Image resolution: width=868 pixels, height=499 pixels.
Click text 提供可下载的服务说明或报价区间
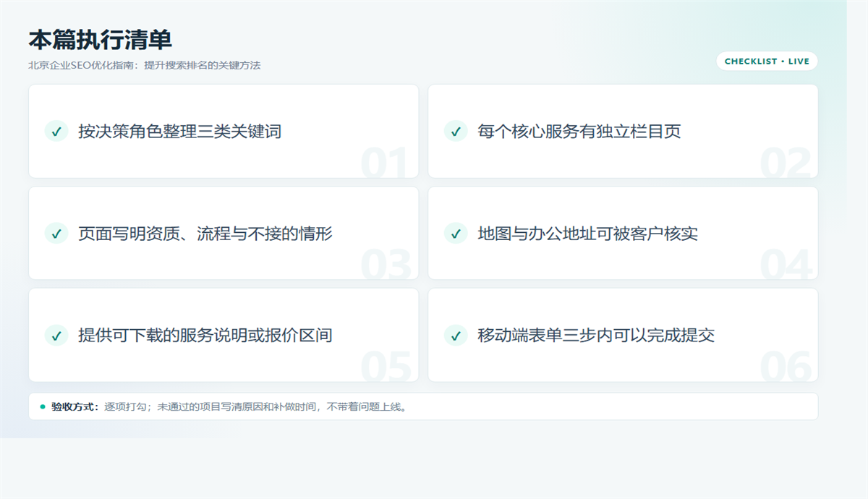point(205,336)
